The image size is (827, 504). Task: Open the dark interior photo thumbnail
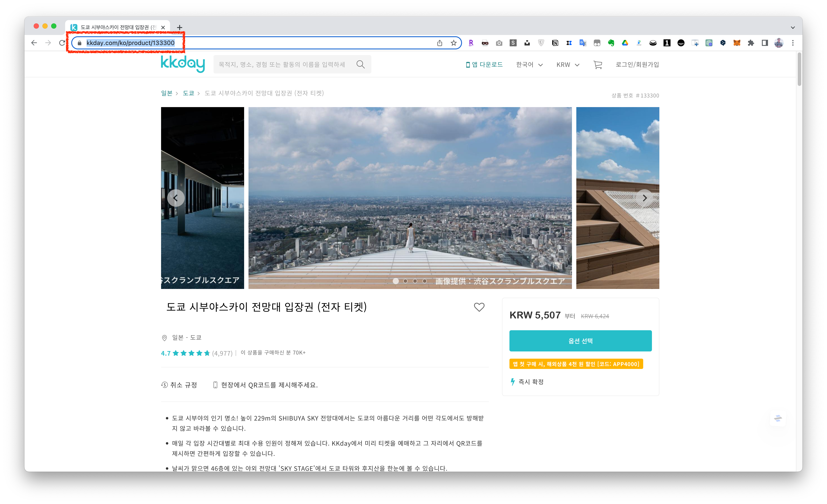[x=202, y=198]
